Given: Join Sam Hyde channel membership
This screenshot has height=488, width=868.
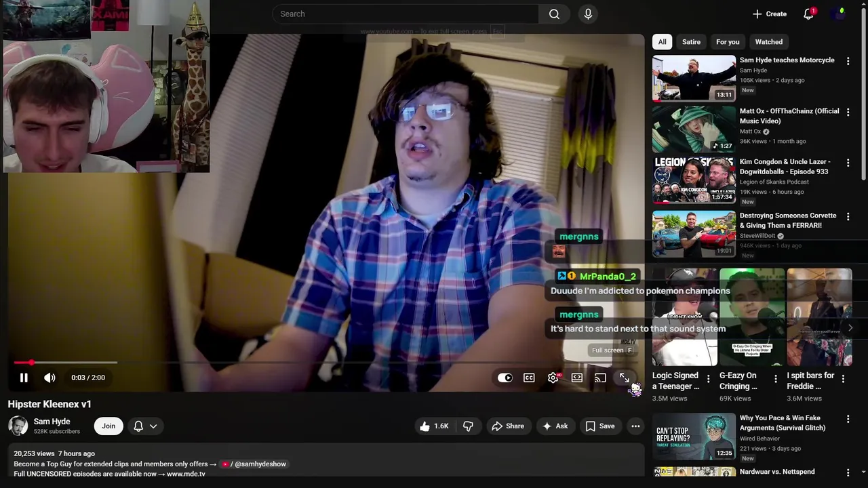Looking at the screenshot, I should click(x=108, y=426).
